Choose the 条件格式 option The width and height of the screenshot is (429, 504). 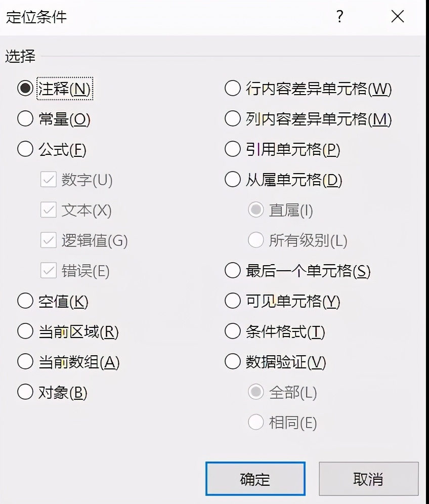click(232, 331)
